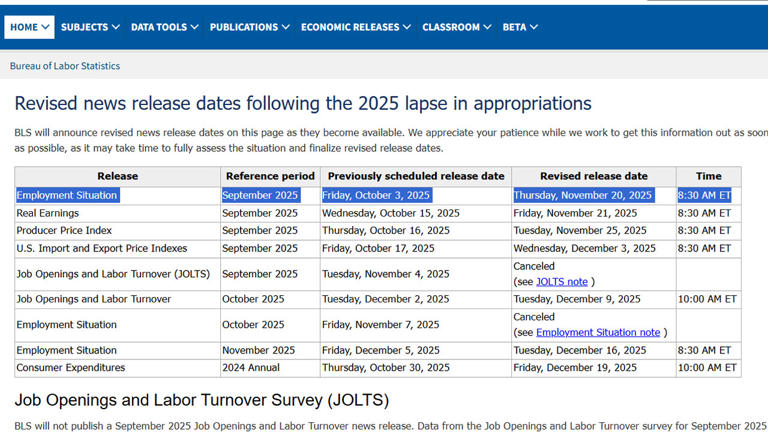Expand the CLASSROOM menu
This screenshot has width=768, height=432.
pos(457,27)
